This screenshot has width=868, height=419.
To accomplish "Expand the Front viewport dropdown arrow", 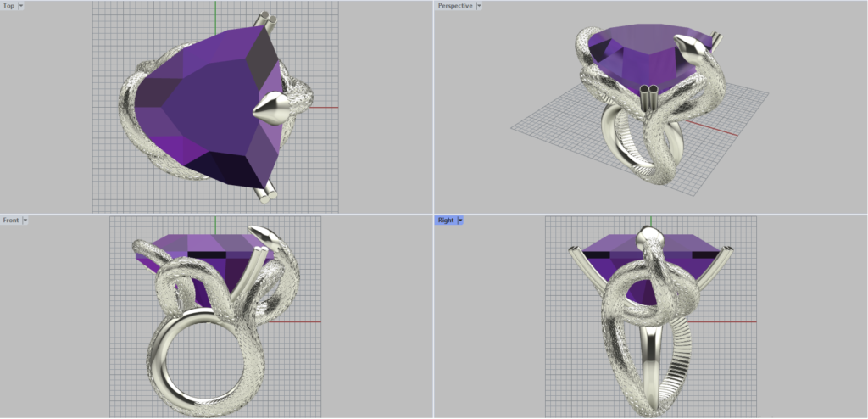I will point(25,221).
